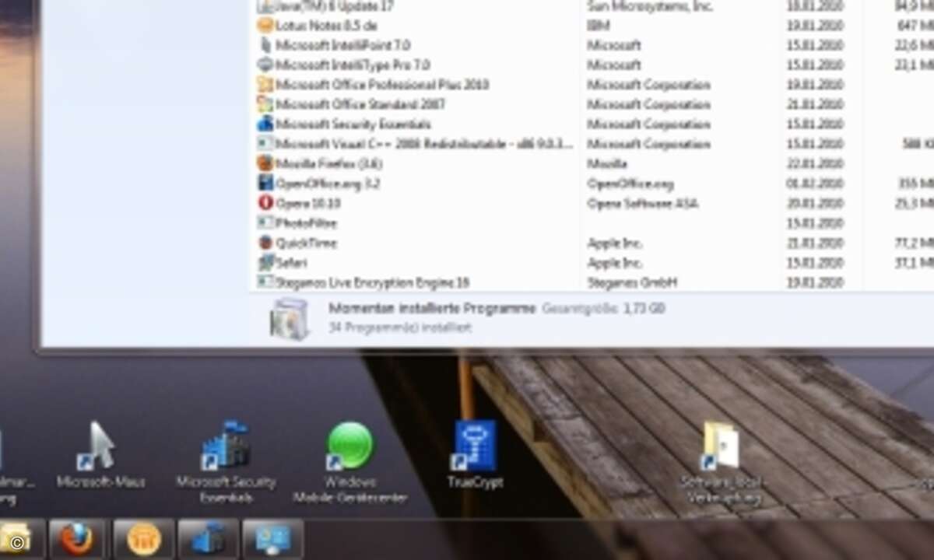Open the orange taskbar application icon
This screenshot has height=560, width=934.
coord(143,538)
